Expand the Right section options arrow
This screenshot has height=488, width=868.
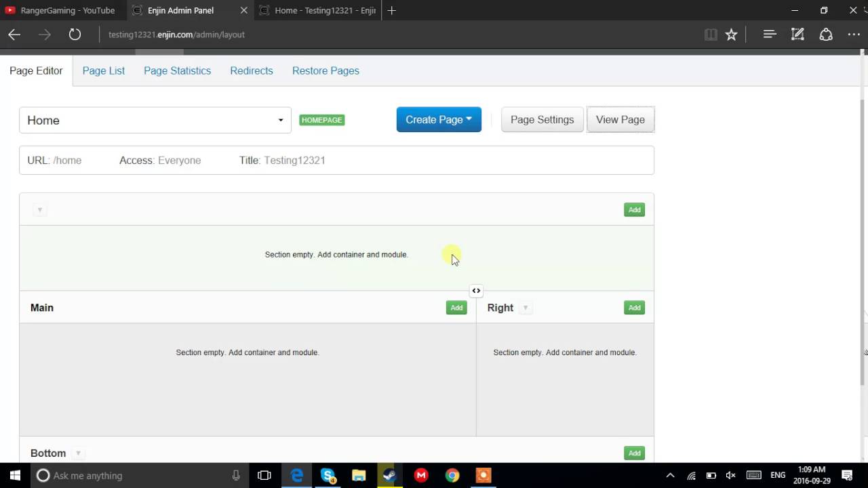pyautogui.click(x=526, y=308)
